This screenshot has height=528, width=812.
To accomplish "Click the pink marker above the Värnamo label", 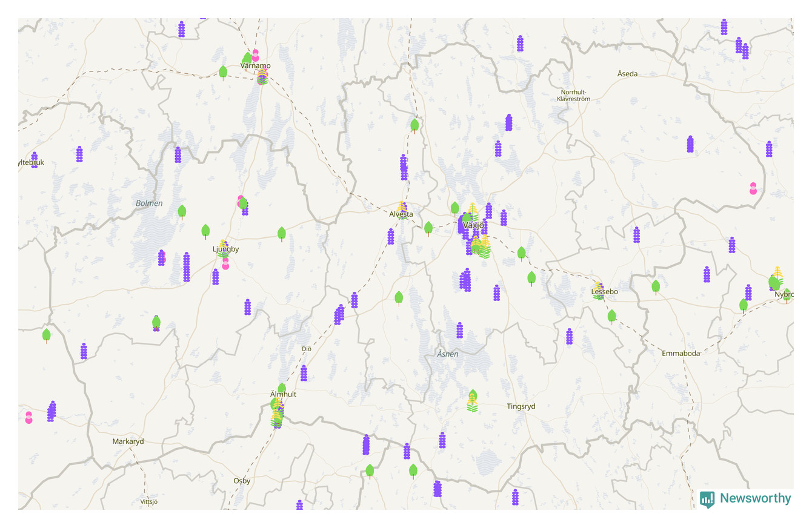I will (255, 55).
